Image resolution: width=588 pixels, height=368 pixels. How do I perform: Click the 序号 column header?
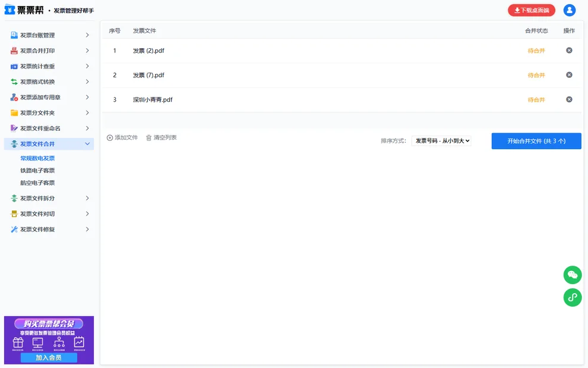click(115, 31)
